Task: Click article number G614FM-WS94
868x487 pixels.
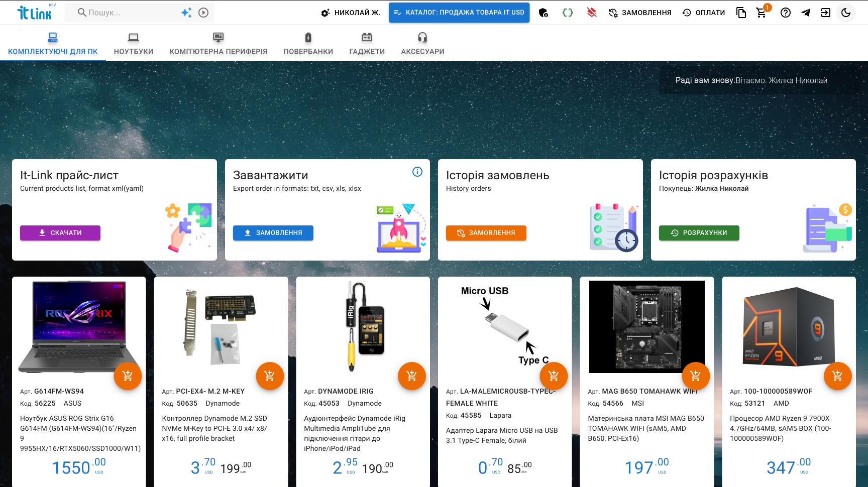Action: point(59,391)
